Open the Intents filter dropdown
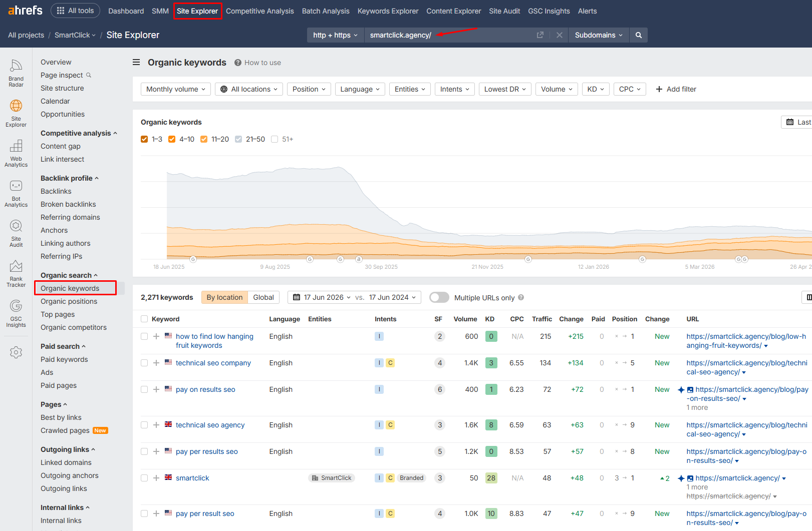Screen dimensions: 812x531 point(455,89)
